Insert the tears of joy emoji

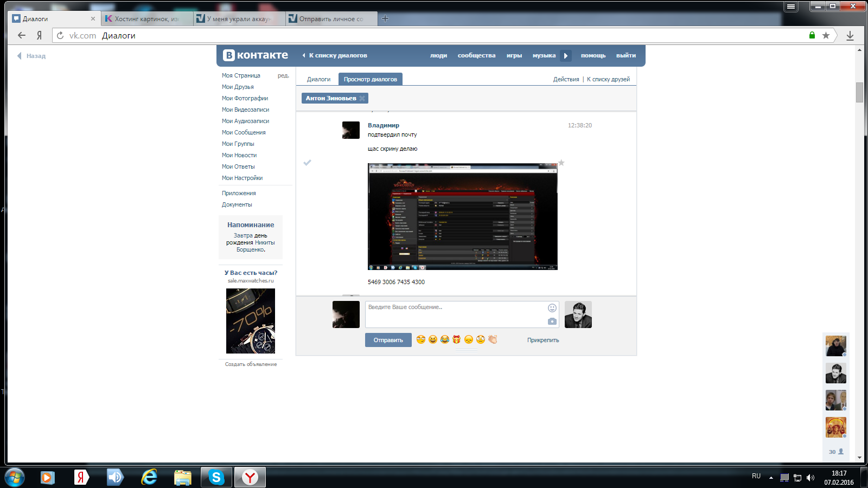pyautogui.click(x=445, y=339)
